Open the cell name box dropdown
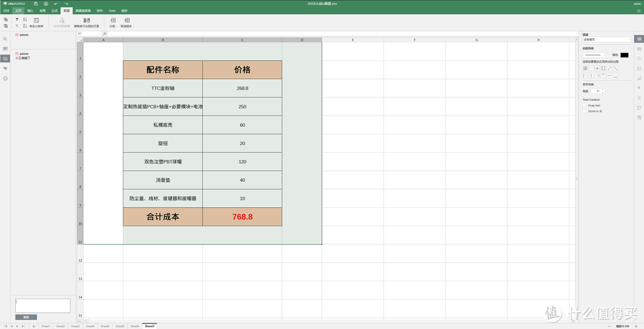 tap(99, 33)
